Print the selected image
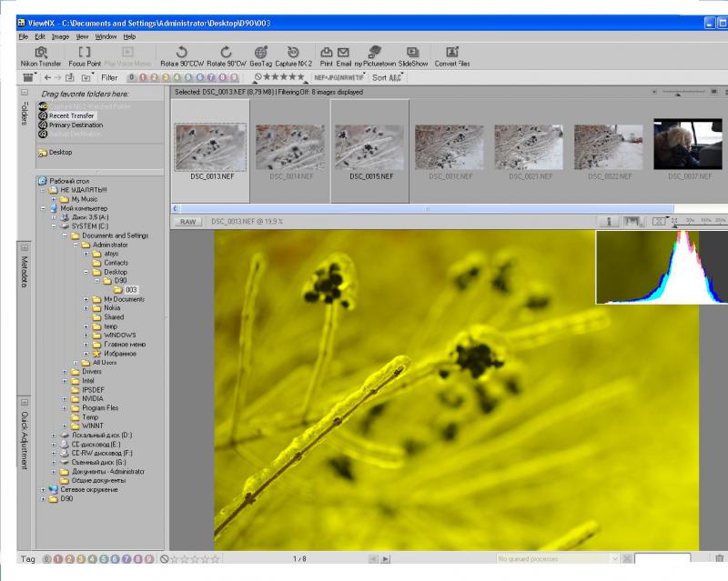Viewport: 728px width, 581px height. coord(327,56)
